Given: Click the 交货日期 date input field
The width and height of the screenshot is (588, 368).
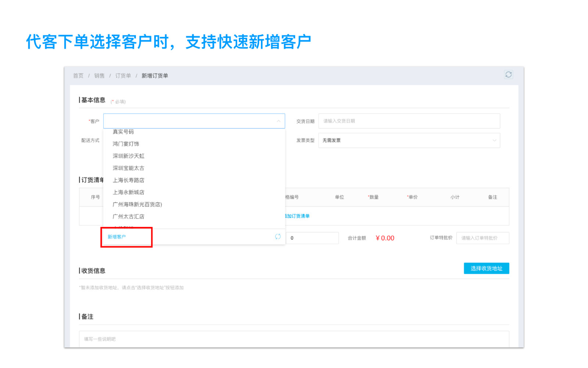Looking at the screenshot, I should click(409, 121).
